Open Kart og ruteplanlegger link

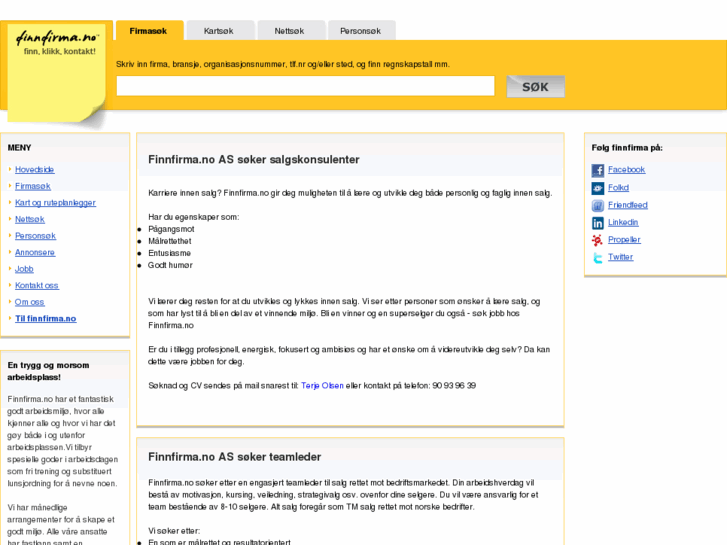point(55,203)
